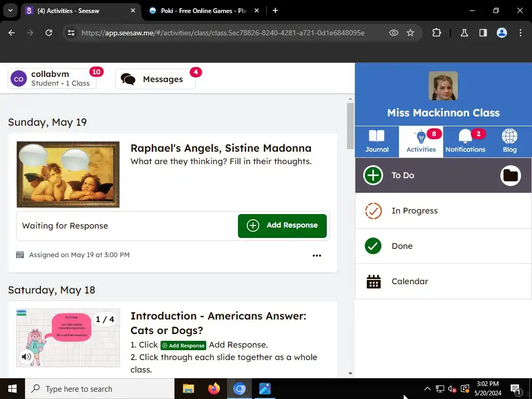The image size is (532, 399).
Task: Click Waiting for Response status text
Action: [65, 226]
